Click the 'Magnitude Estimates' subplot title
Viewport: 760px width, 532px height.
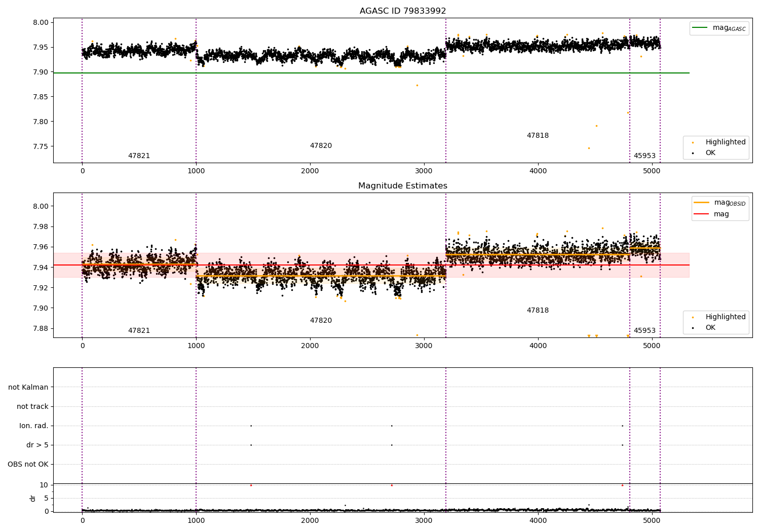403,186
